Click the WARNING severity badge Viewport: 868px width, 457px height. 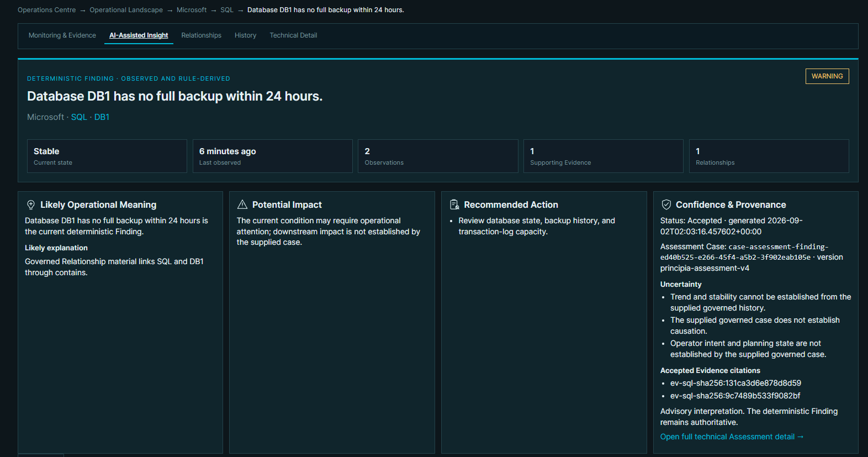pos(827,76)
